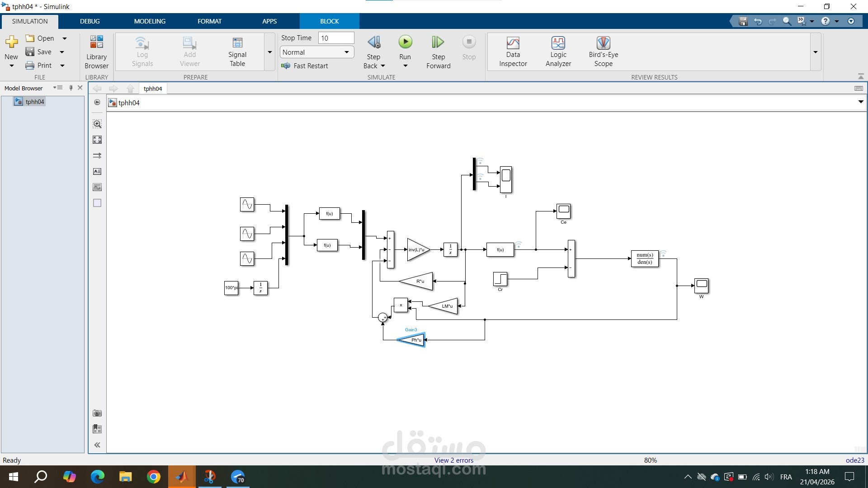Open the Signal Table
The height and width of the screenshot is (488, 868).
click(x=237, y=51)
